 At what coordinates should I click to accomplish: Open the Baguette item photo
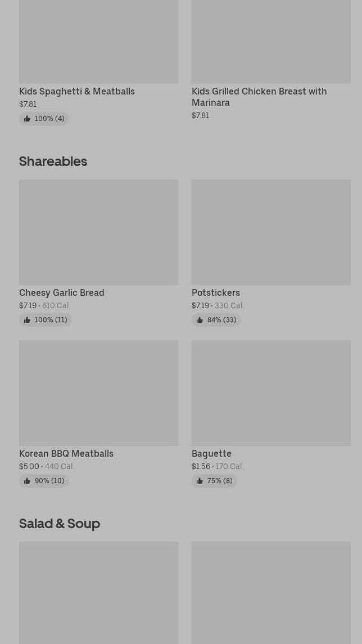(271, 393)
